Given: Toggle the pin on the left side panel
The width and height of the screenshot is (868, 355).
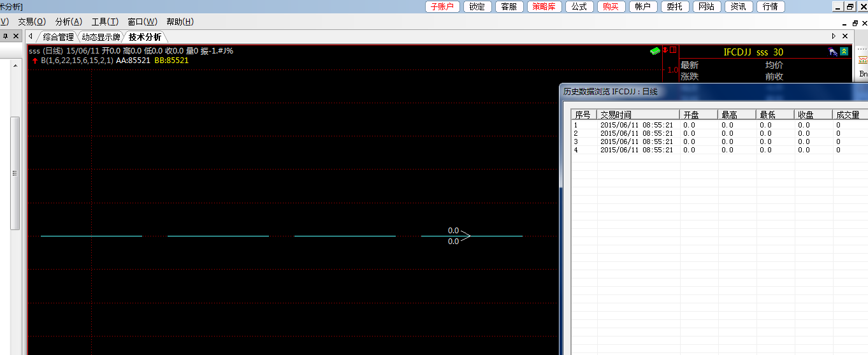Looking at the screenshot, I should pos(6,36).
